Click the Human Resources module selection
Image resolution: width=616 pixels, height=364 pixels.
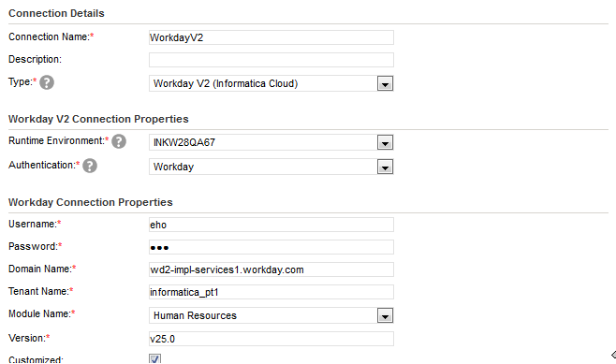pos(271,315)
